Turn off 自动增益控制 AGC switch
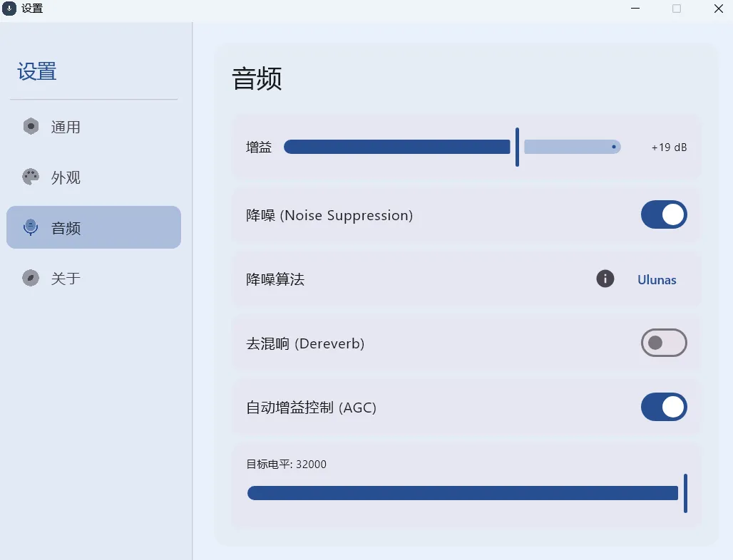This screenshot has width=733, height=560. (664, 408)
